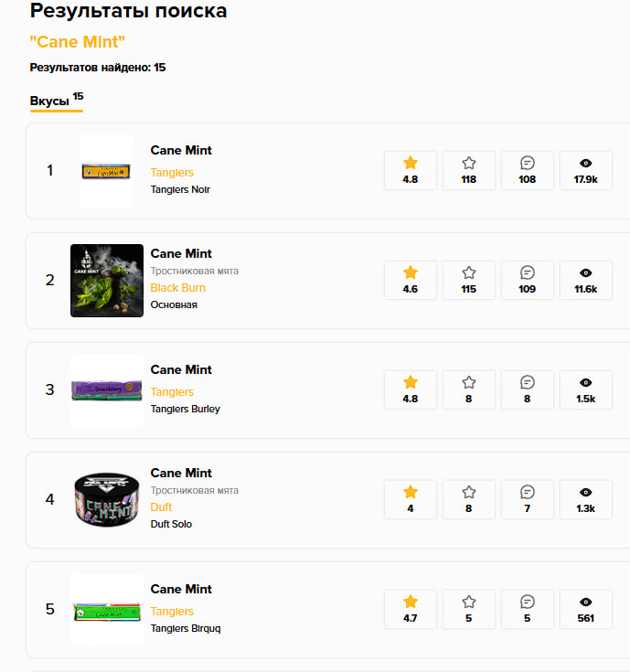This screenshot has height=672, width=630.
Task: Click the views eye icon for Duft
Action: 586,492
